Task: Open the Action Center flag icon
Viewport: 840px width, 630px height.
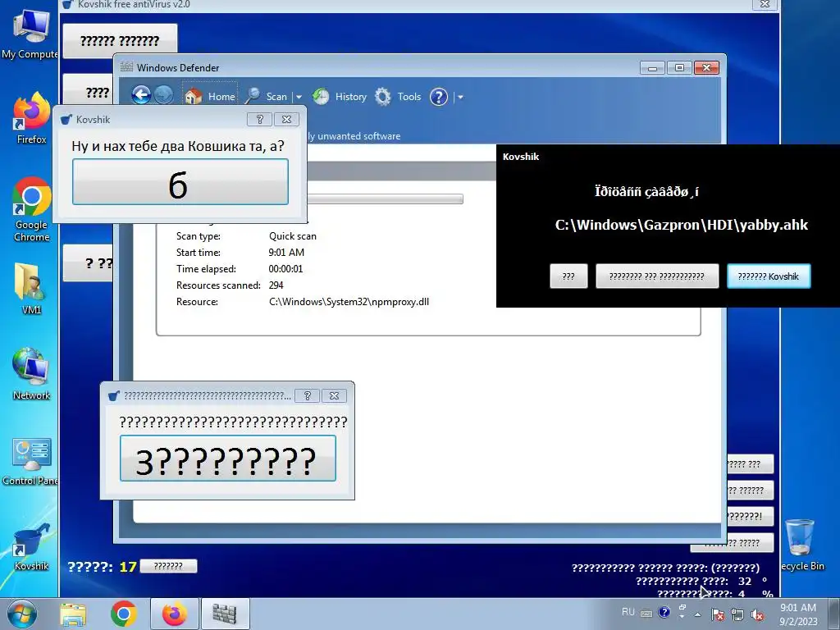Action: coord(718,614)
